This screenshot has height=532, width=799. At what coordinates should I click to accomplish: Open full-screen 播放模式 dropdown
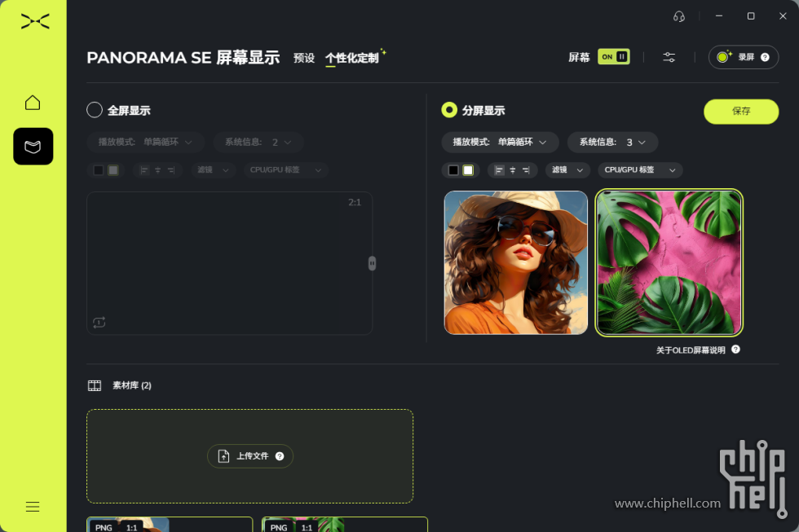(145, 142)
